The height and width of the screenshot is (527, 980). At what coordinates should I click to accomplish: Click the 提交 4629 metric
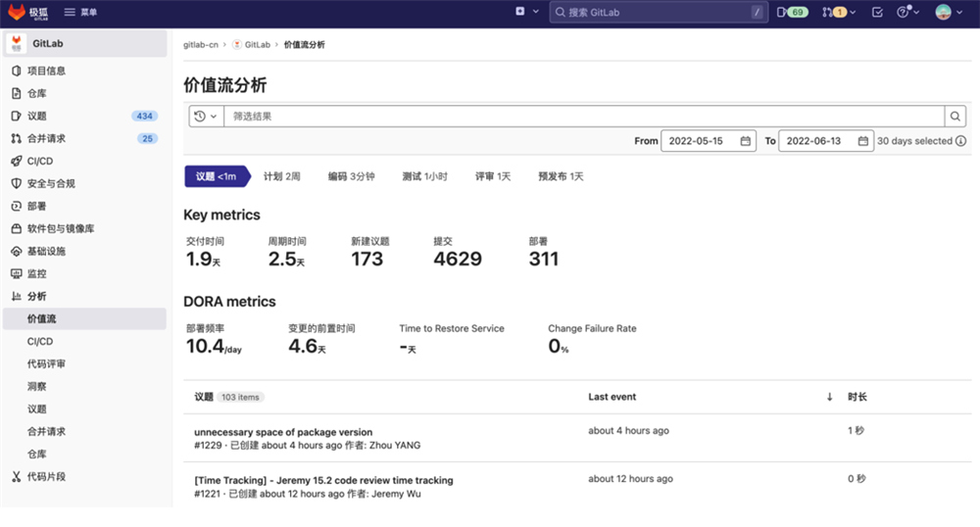tap(458, 253)
